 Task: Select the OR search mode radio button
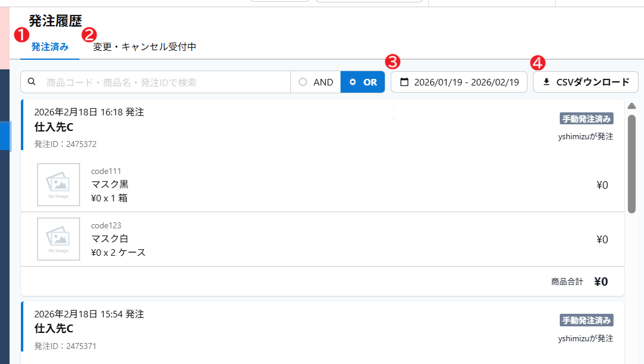coord(353,82)
